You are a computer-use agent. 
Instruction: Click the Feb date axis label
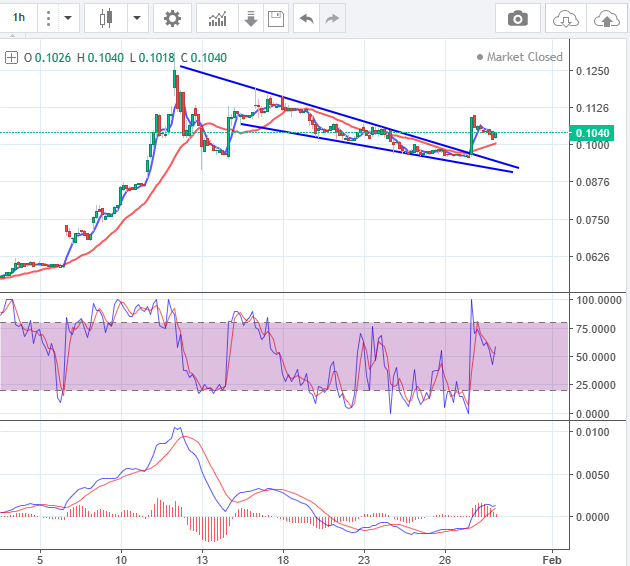coord(552,560)
